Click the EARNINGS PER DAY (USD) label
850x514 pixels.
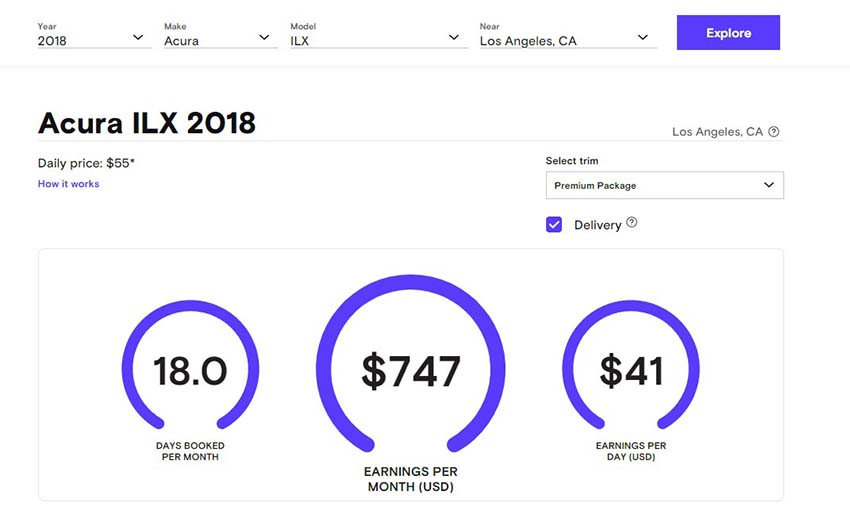pos(631,451)
